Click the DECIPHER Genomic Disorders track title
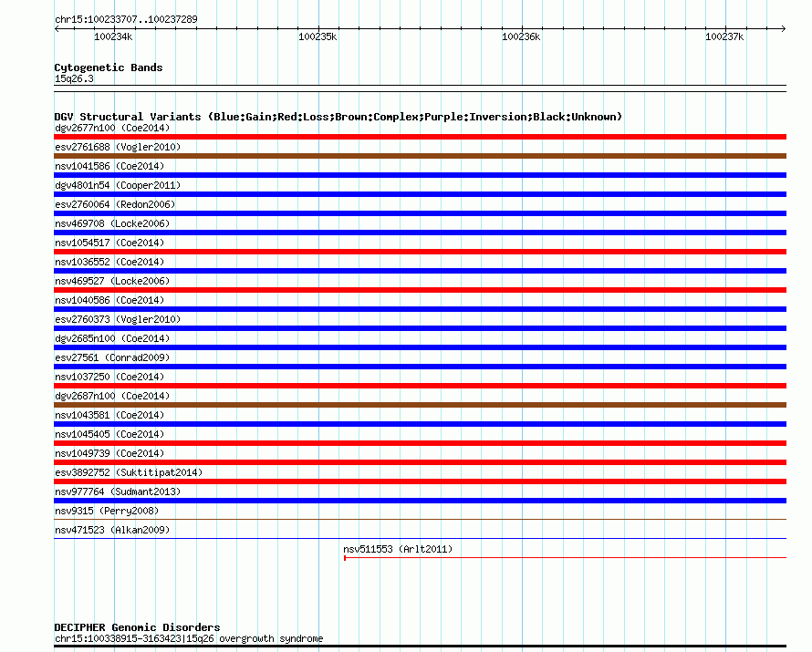This screenshot has width=812, height=652. (137, 627)
